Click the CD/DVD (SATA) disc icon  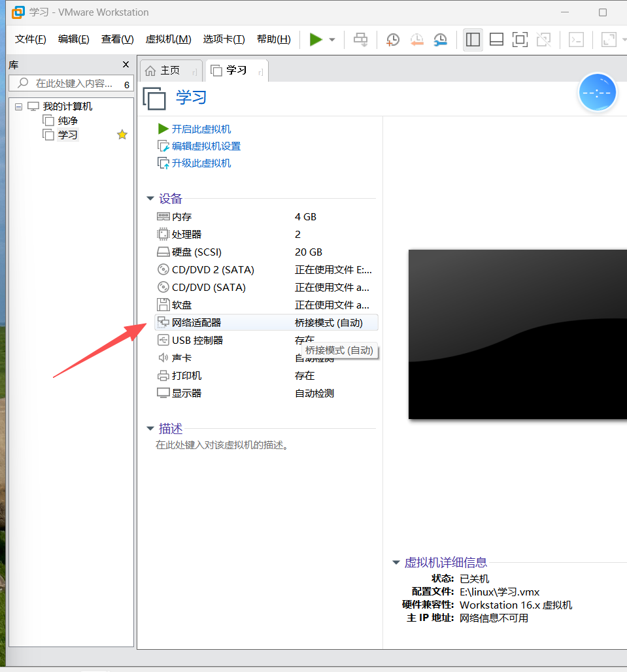(x=163, y=287)
